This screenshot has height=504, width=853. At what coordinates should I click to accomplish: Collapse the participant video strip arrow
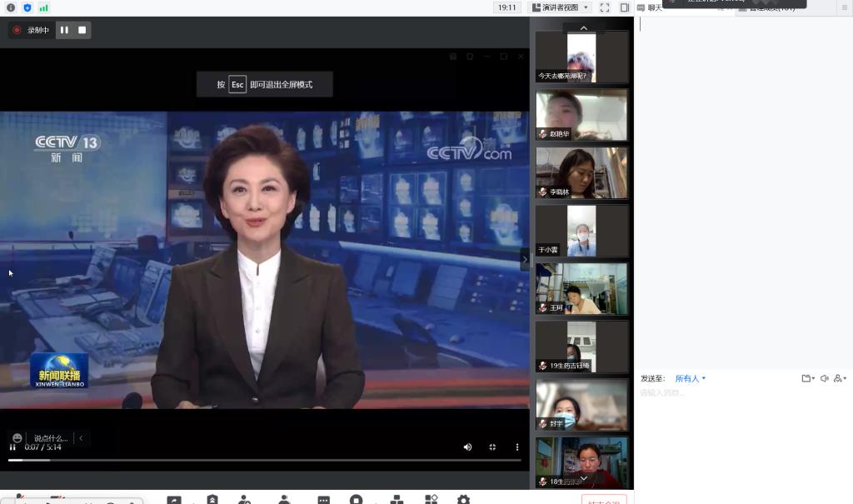click(x=525, y=259)
